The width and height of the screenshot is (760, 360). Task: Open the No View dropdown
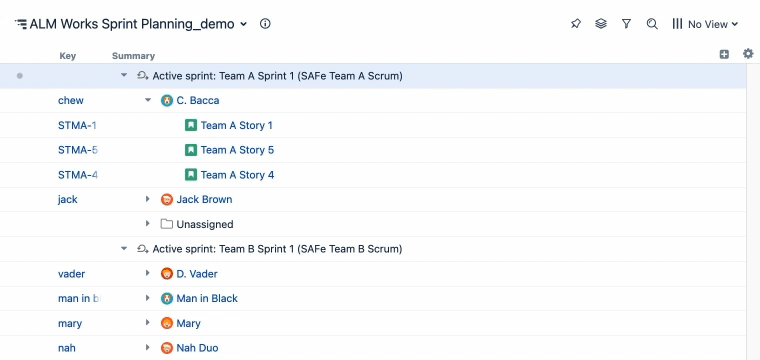pyautogui.click(x=705, y=24)
